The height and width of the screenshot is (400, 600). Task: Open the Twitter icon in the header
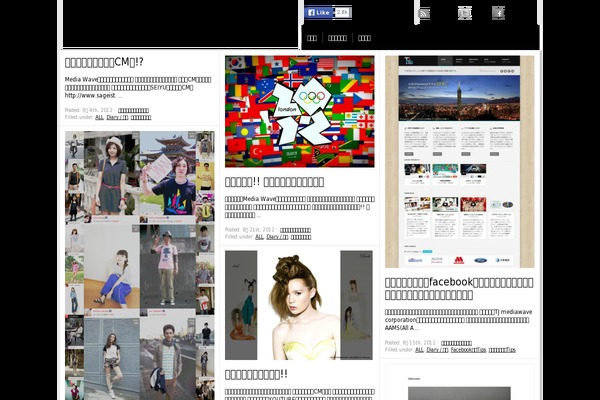click(465, 13)
